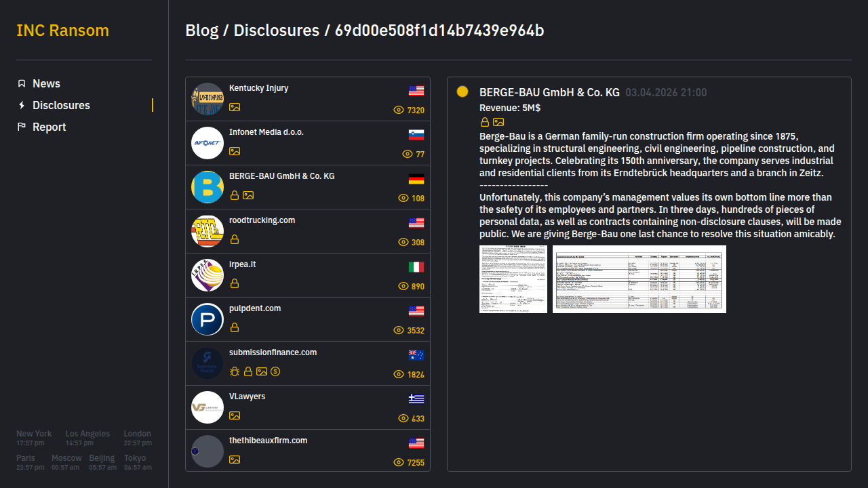Viewport: 868px width, 488px height.
Task: Click the INC Ransom site title
Action: pos(62,30)
